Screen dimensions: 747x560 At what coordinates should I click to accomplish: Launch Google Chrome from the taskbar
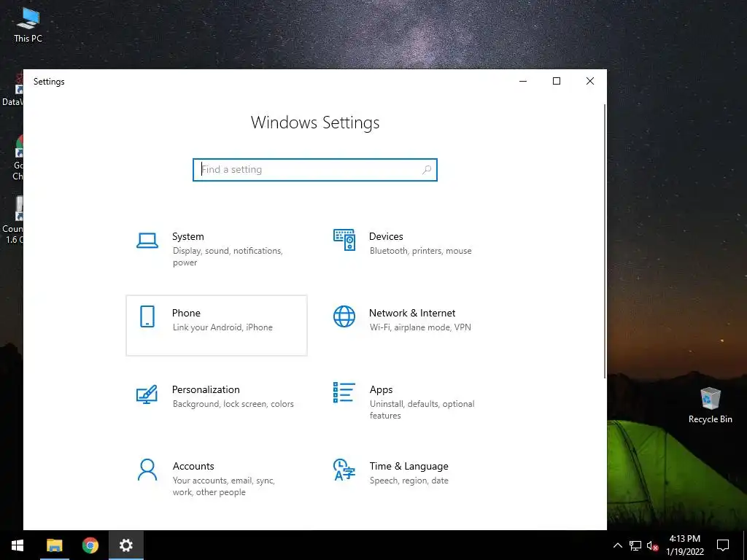pos(90,545)
